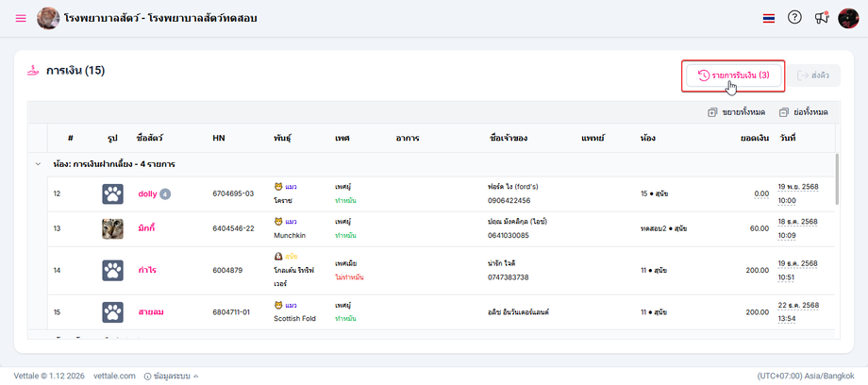Expand ข้อมูลระบบ system info in footer
Image resolution: width=868 pixels, height=385 pixels.
click(x=172, y=376)
